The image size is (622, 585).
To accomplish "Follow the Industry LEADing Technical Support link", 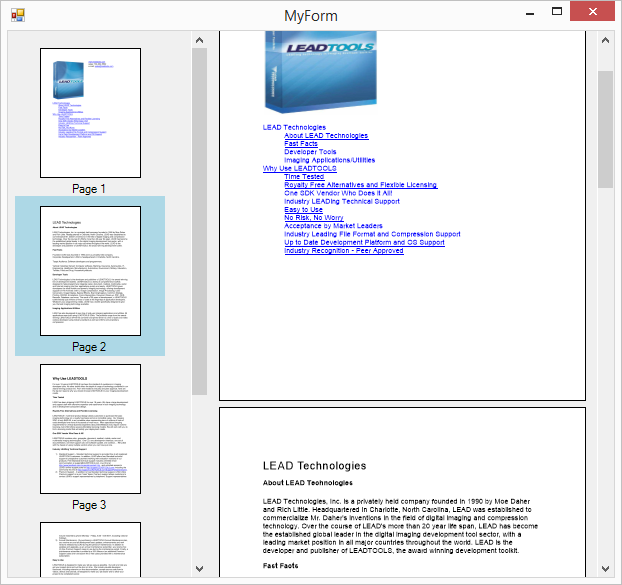I will coord(342,201).
